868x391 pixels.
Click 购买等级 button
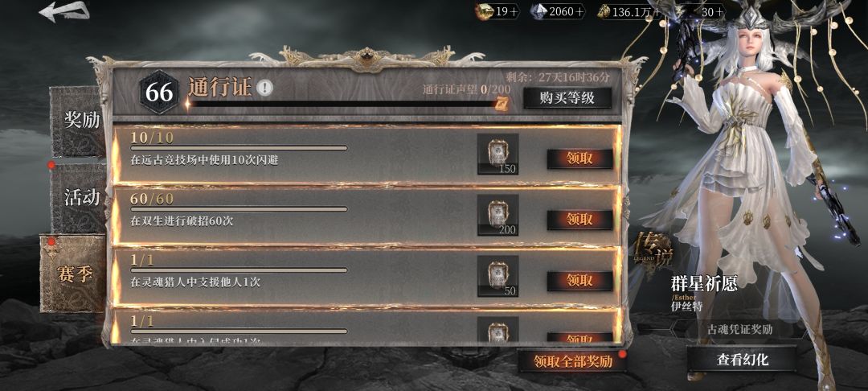[x=567, y=98]
